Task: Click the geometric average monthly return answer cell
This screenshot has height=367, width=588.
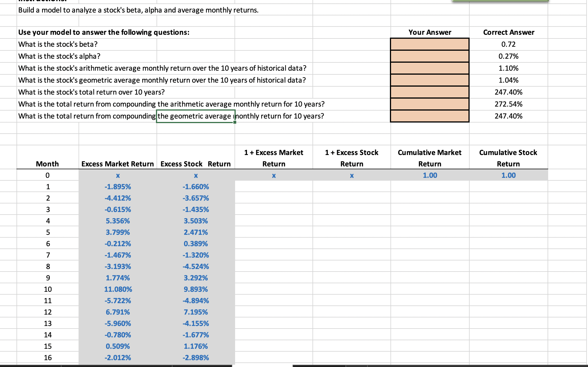Action: [x=430, y=80]
